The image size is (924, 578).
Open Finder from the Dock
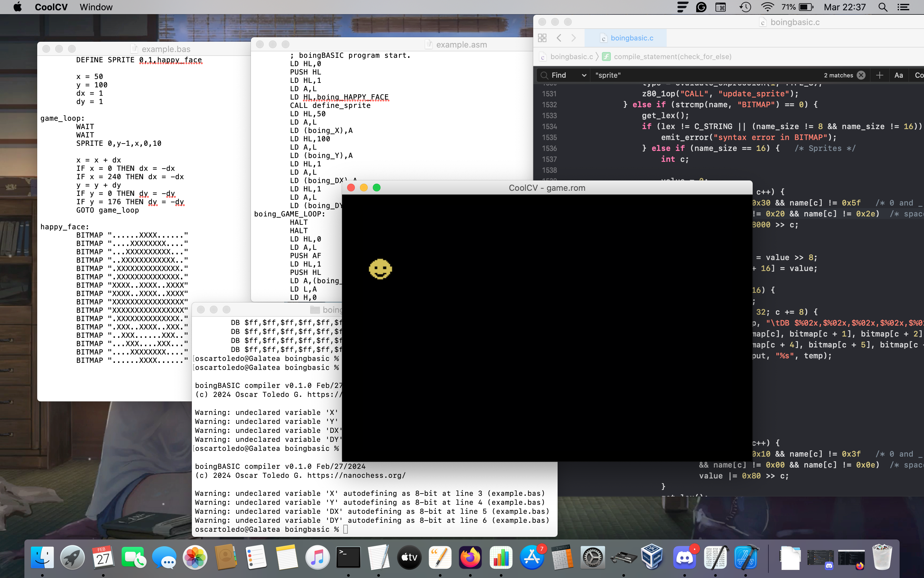42,558
